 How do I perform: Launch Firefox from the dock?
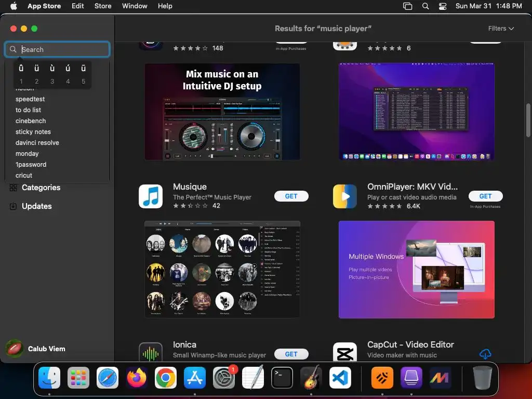coord(137,378)
